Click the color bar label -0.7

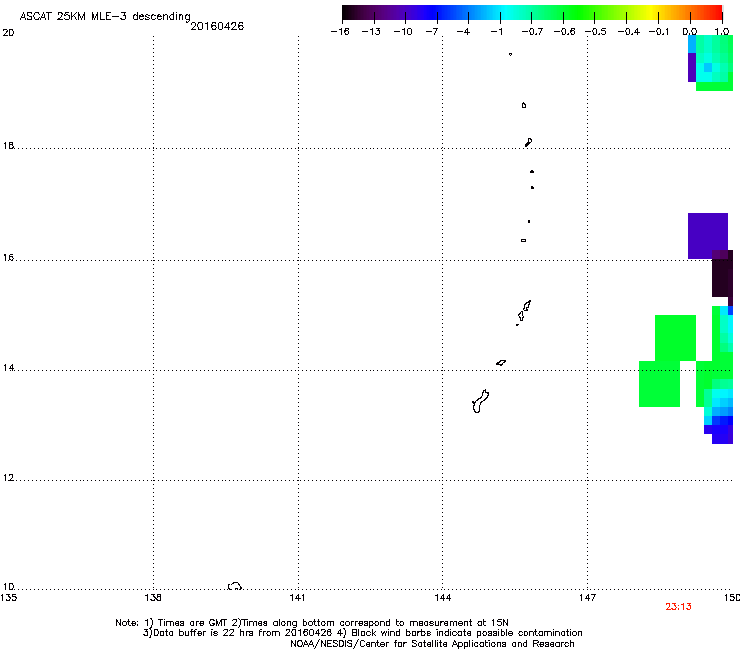point(532,32)
